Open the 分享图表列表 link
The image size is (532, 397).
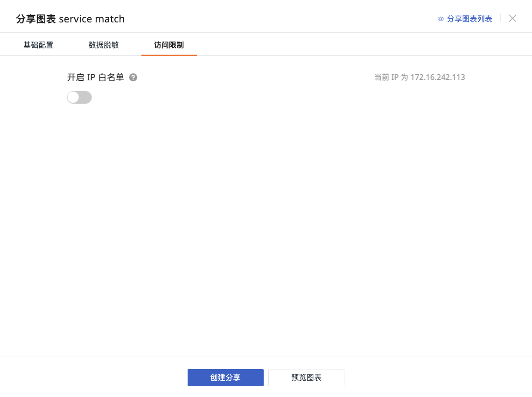tap(469, 19)
